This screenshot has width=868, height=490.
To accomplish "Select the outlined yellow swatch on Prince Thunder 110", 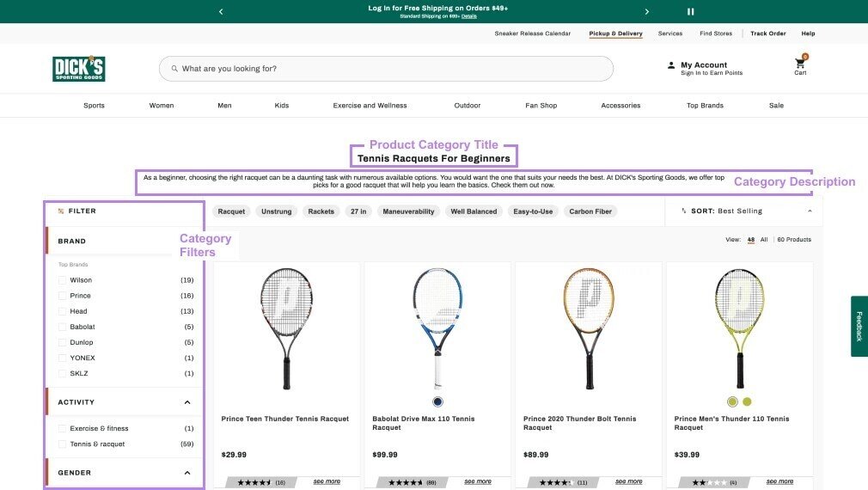I will coord(732,401).
